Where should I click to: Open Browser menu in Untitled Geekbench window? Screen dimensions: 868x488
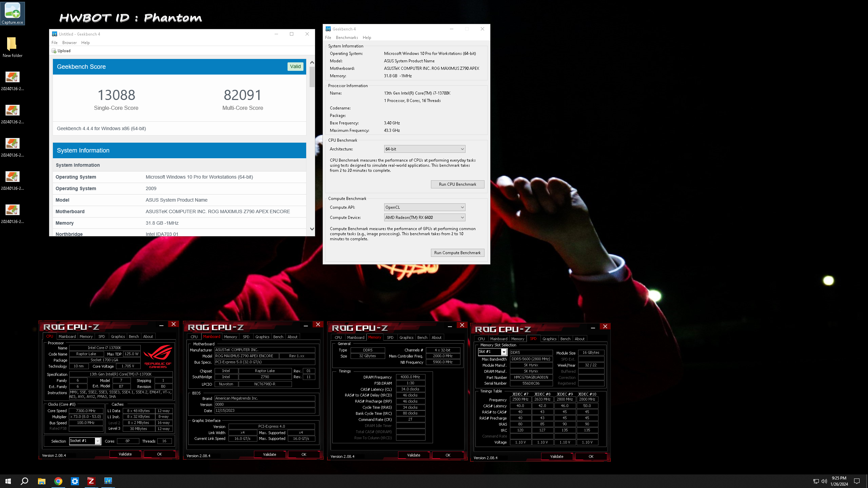coord(70,43)
